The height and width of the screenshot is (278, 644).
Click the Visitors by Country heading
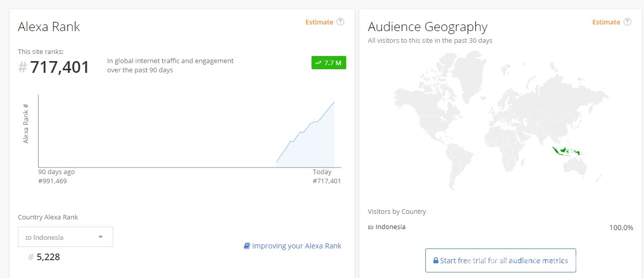[x=397, y=211]
